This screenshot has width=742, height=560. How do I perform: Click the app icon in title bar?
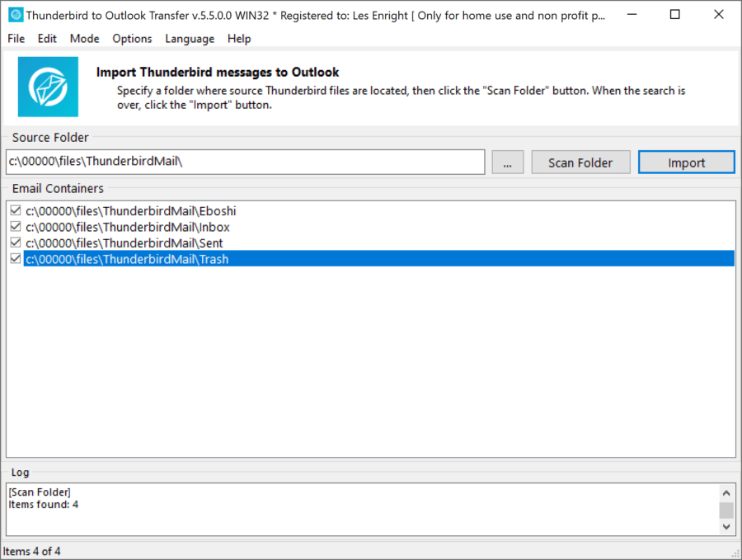15,15
